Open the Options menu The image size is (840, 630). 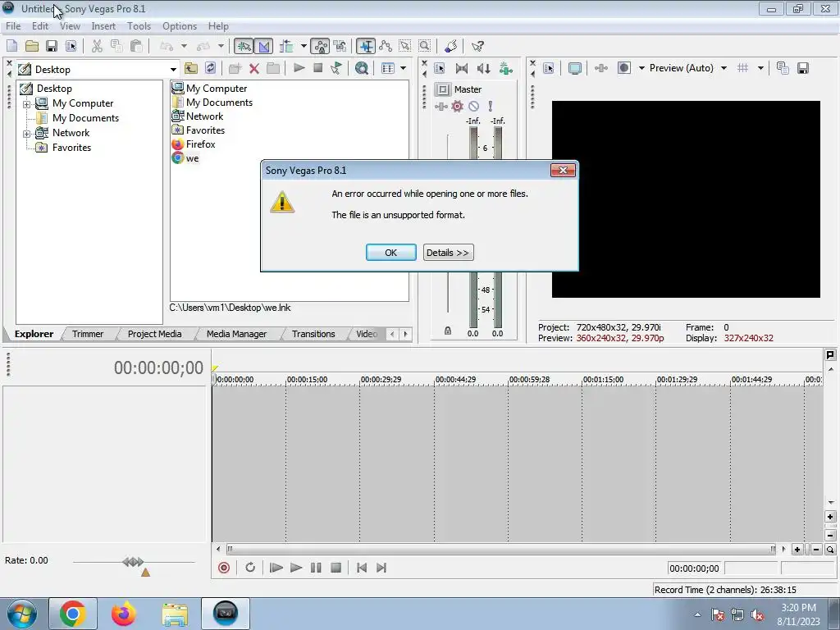180,26
